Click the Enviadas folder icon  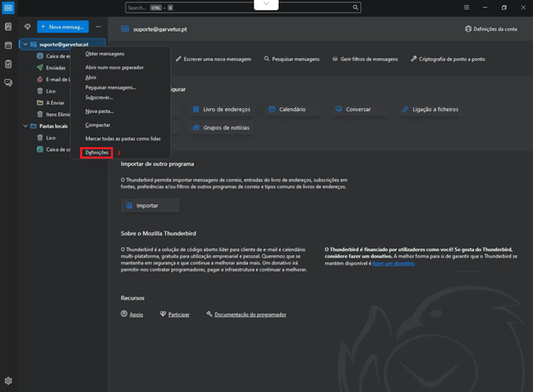coord(40,68)
